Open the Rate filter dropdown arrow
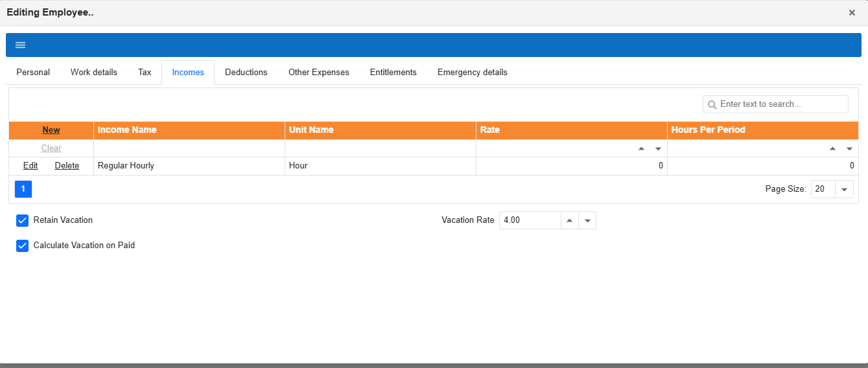868x368 pixels. 658,148
